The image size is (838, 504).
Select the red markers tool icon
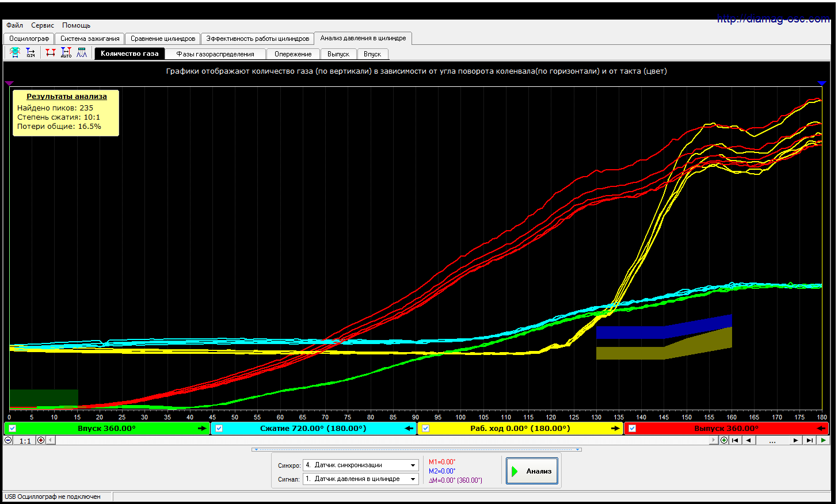point(51,53)
